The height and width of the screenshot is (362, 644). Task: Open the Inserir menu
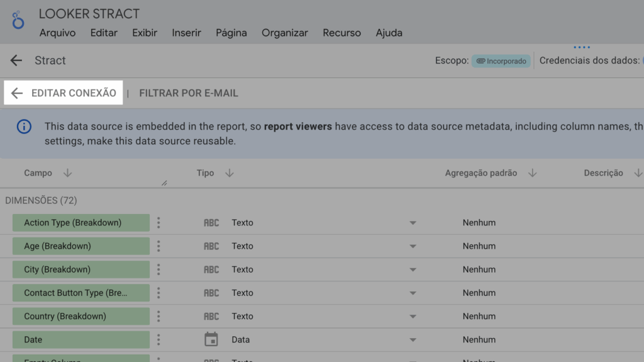(186, 33)
